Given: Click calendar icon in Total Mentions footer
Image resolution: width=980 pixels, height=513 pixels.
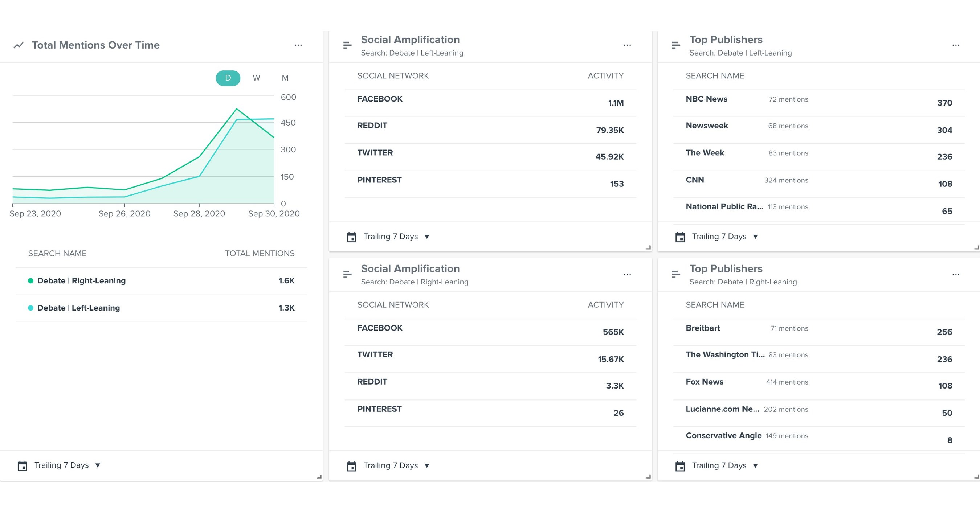Looking at the screenshot, I should [23, 465].
